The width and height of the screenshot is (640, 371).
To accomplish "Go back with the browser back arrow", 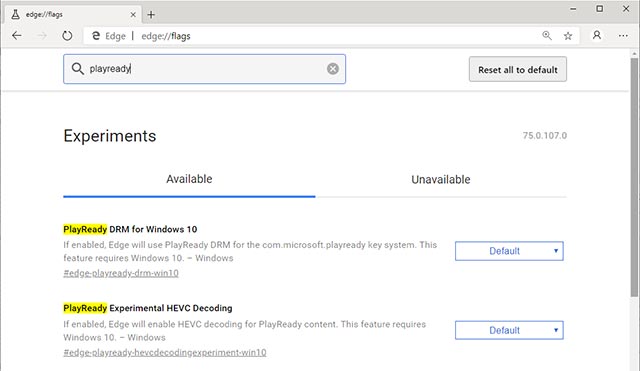I will tap(17, 36).
